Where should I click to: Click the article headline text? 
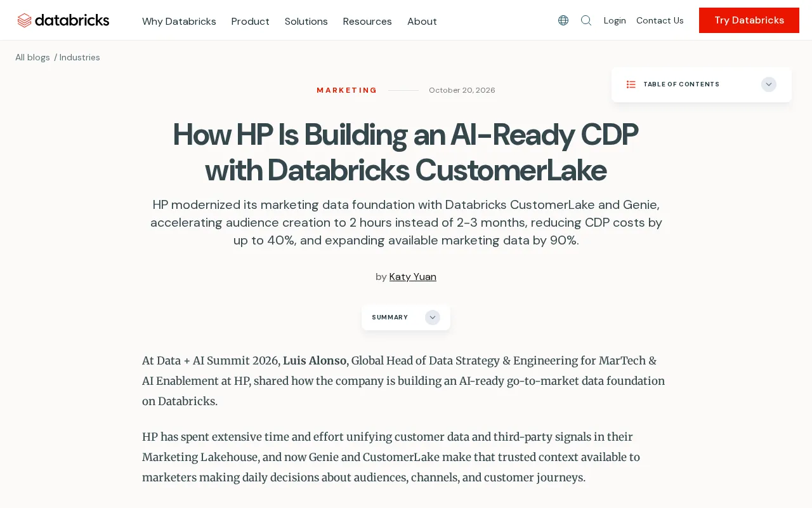pyautogui.click(x=406, y=152)
